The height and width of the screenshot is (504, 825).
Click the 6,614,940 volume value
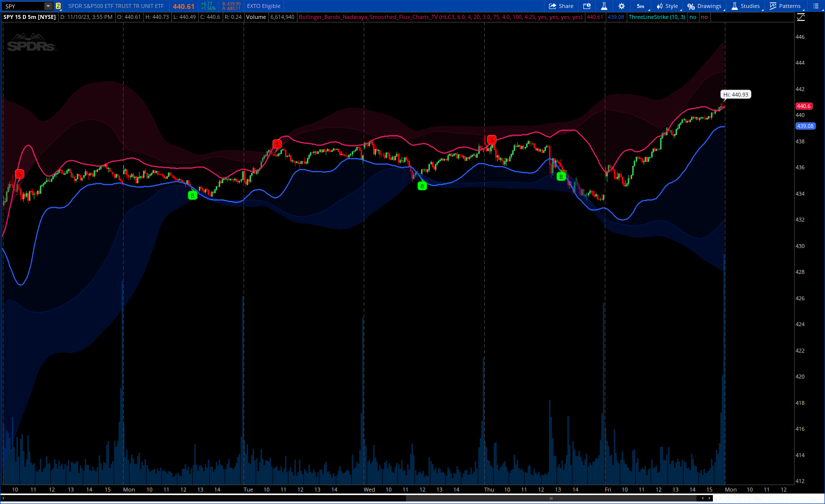[x=282, y=17]
